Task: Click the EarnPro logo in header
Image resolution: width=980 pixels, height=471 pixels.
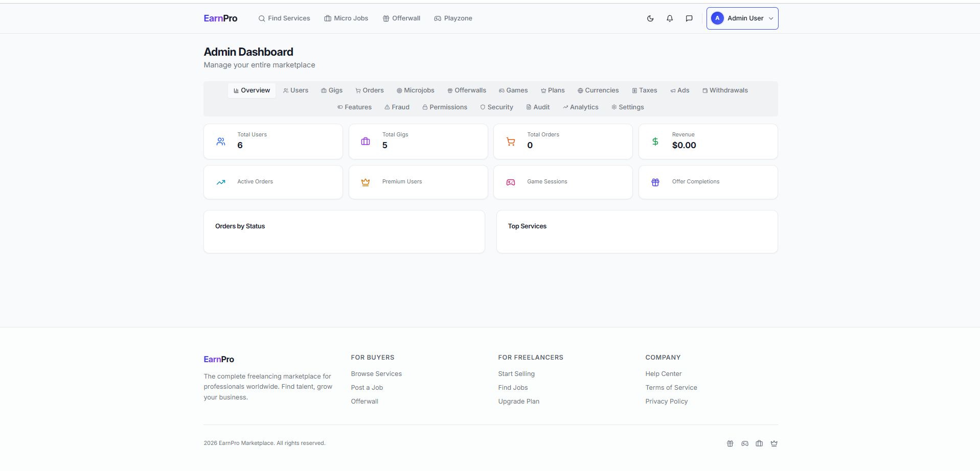Action: pos(220,18)
